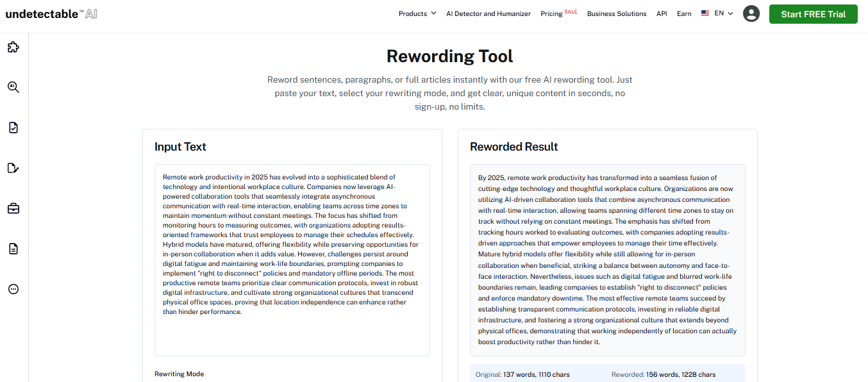Go to Pricing in the navigation bar
This screenshot has height=382, width=868.
coord(552,13)
